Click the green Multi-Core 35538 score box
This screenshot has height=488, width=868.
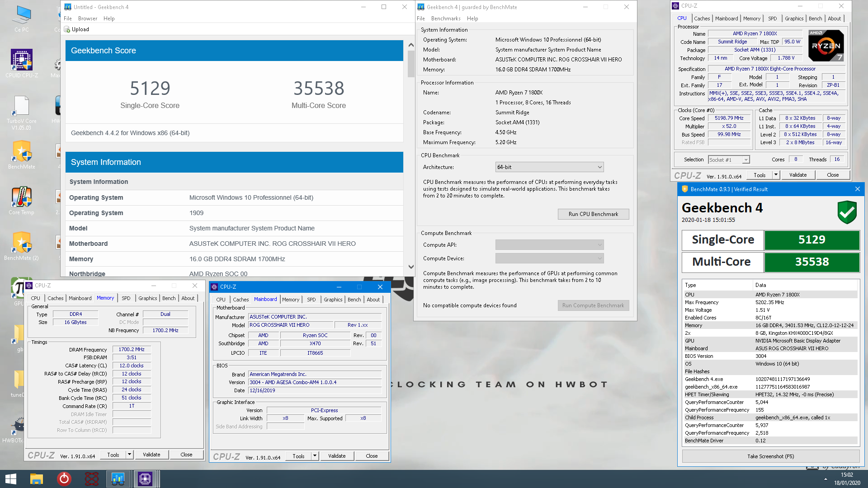pos(811,262)
